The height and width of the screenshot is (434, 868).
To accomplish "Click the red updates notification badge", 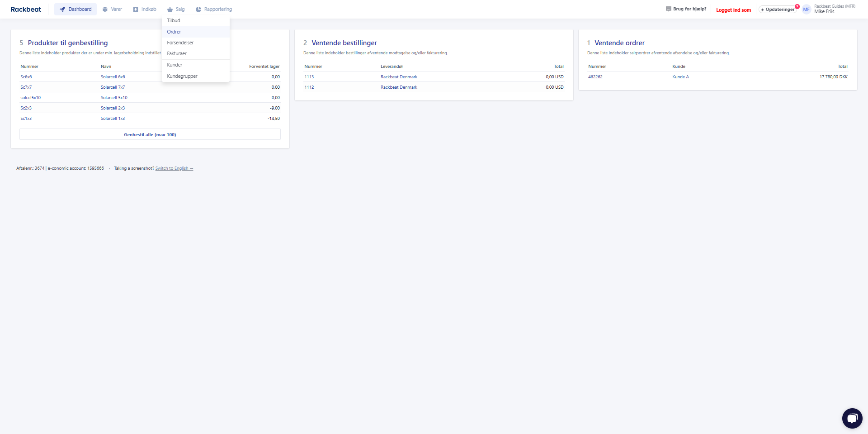I will 797,6.
